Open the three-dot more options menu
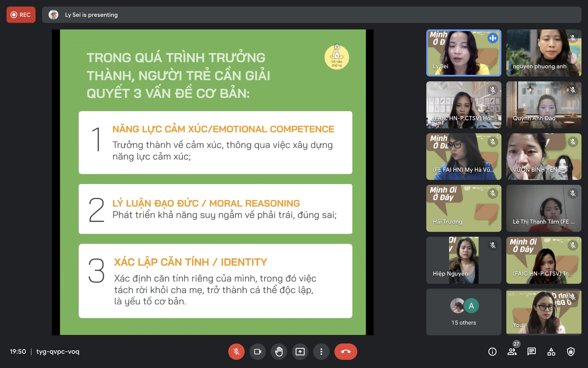 click(321, 351)
